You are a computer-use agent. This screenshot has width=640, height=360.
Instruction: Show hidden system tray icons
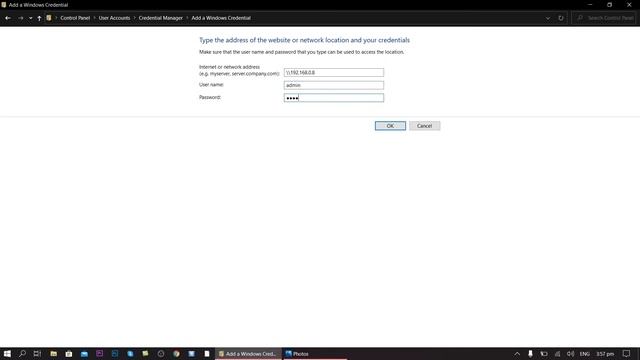coord(517,353)
